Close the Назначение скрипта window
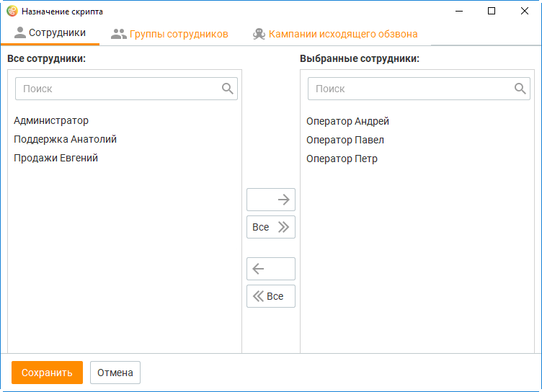Viewport: 542px width, 392px height. 525,11
